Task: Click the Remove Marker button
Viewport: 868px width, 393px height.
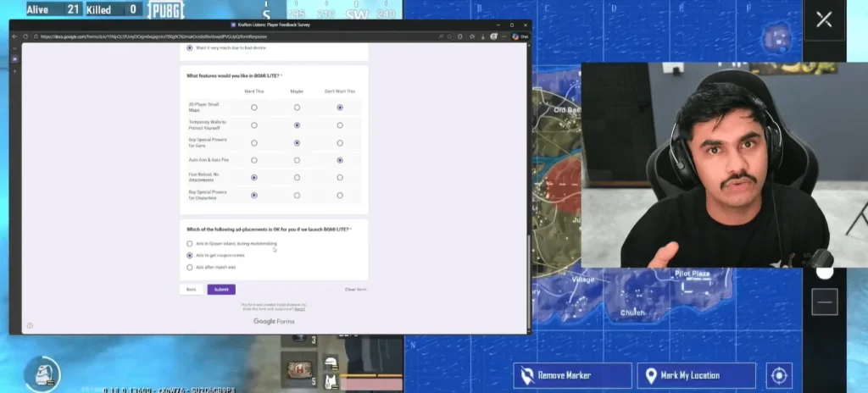Action: click(572, 375)
